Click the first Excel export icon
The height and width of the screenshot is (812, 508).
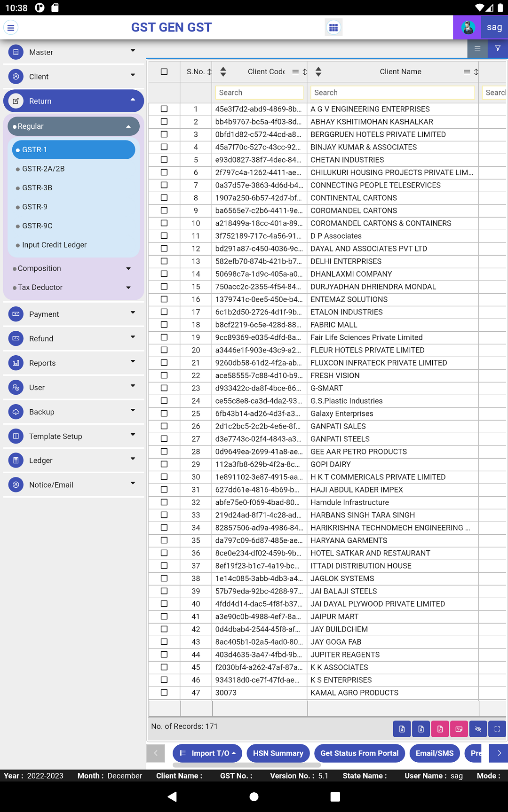pyautogui.click(x=402, y=729)
